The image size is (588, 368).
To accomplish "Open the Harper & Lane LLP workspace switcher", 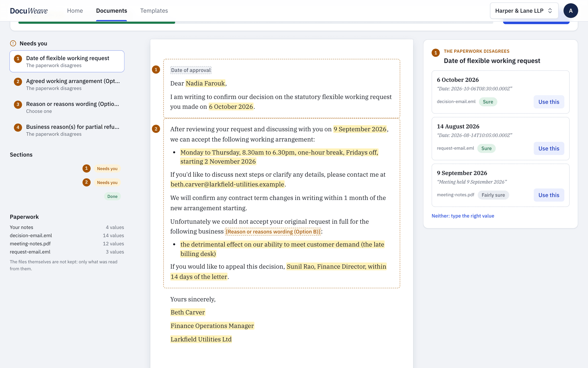I will tap(524, 11).
